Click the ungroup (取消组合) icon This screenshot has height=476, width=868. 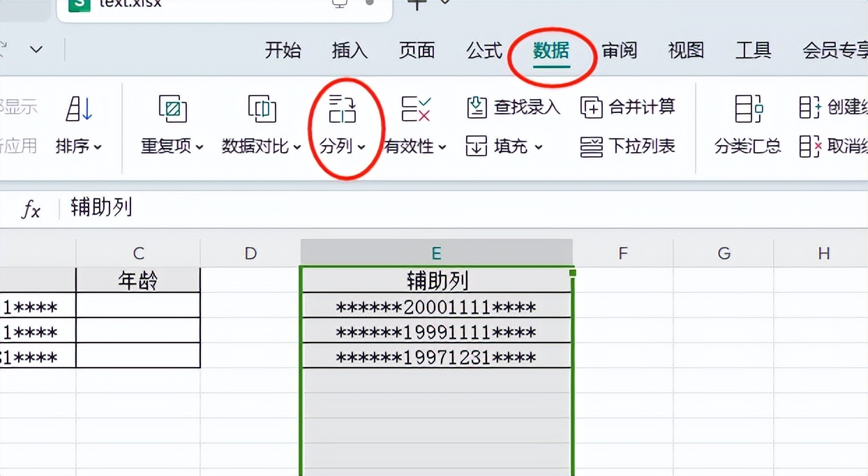pos(810,147)
